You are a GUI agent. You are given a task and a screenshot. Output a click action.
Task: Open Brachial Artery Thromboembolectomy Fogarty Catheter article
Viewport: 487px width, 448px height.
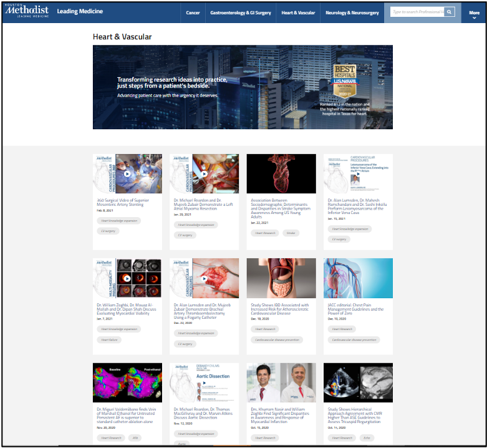point(202,311)
